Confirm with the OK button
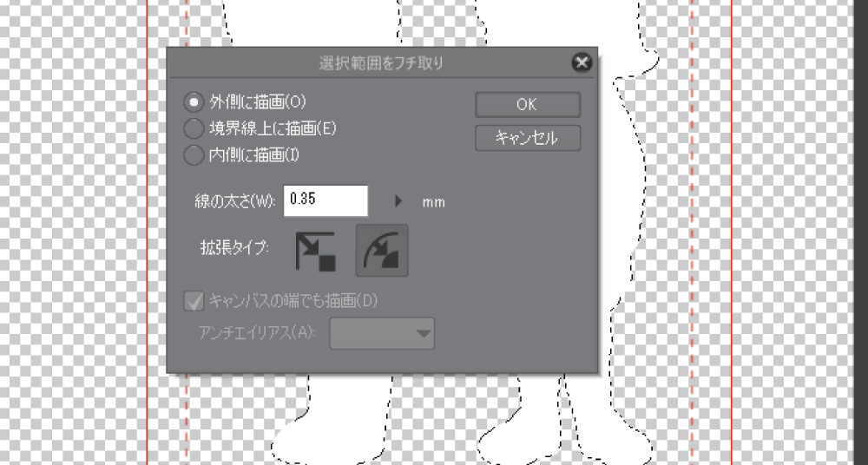868x465 pixels. [528, 105]
